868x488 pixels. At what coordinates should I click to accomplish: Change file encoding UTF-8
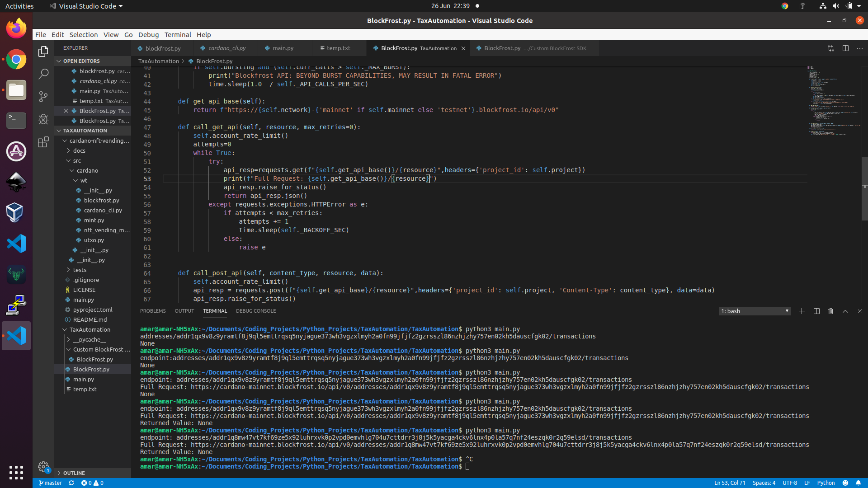point(790,483)
